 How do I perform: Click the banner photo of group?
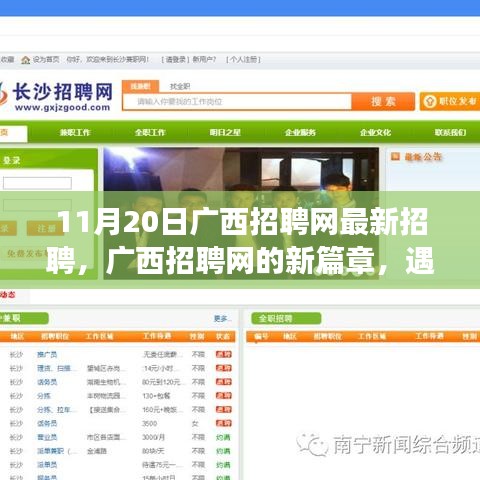coord(241,213)
